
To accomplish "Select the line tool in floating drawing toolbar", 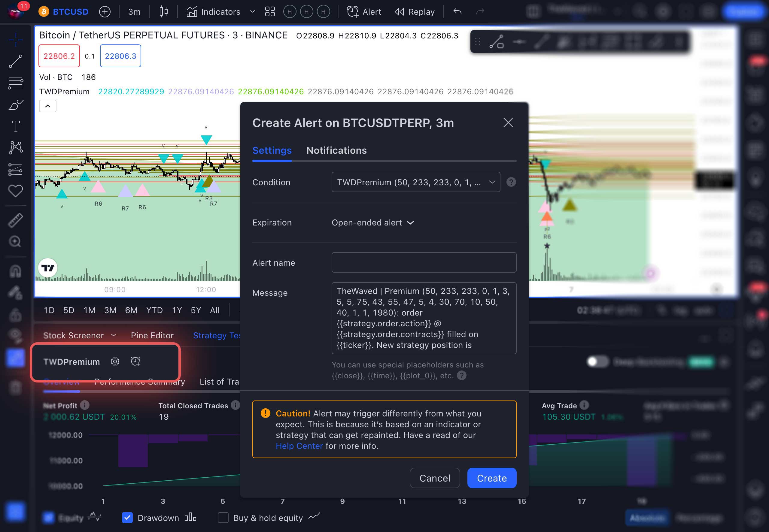I will pyautogui.click(x=496, y=42).
